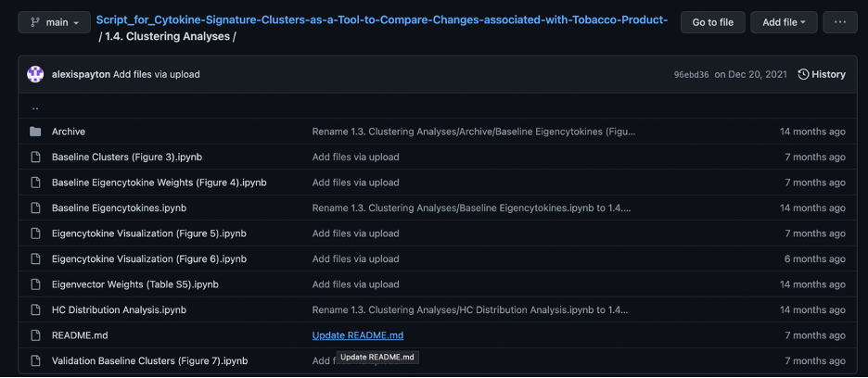Click the History clock icon
868x378 pixels.
[803, 74]
